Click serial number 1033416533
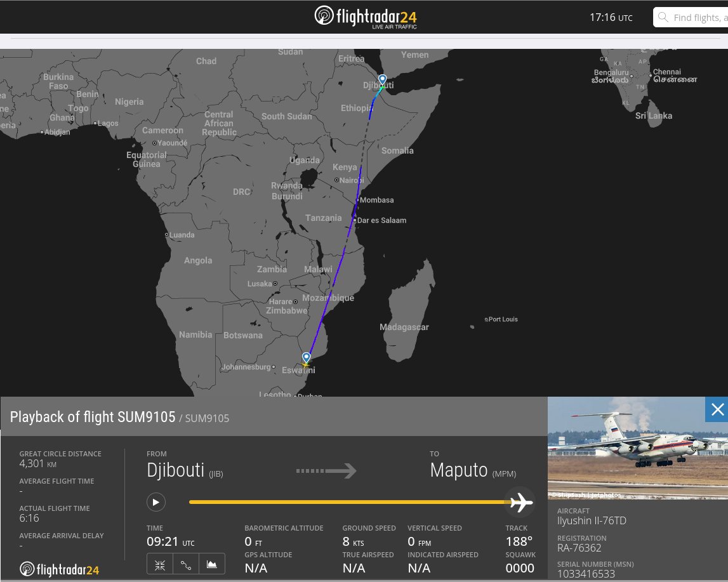 [586, 574]
